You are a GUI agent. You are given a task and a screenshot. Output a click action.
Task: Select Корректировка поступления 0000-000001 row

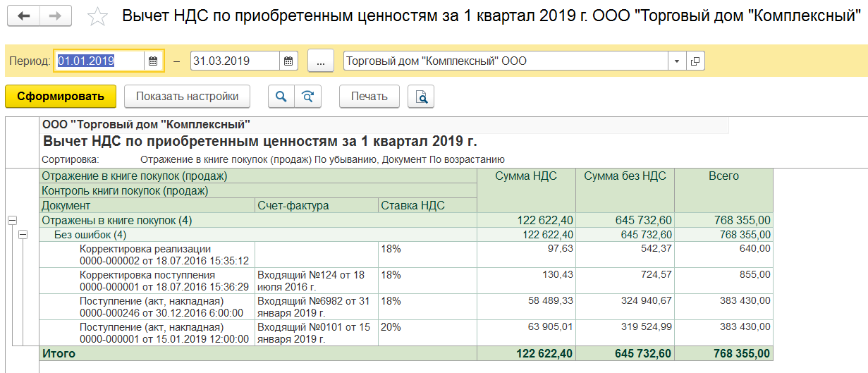pyautogui.click(x=164, y=281)
